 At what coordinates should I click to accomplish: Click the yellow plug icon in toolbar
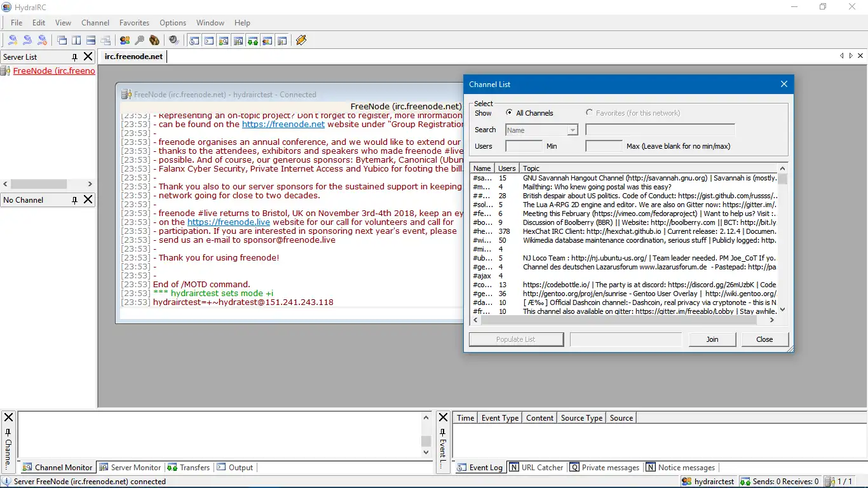click(x=301, y=40)
